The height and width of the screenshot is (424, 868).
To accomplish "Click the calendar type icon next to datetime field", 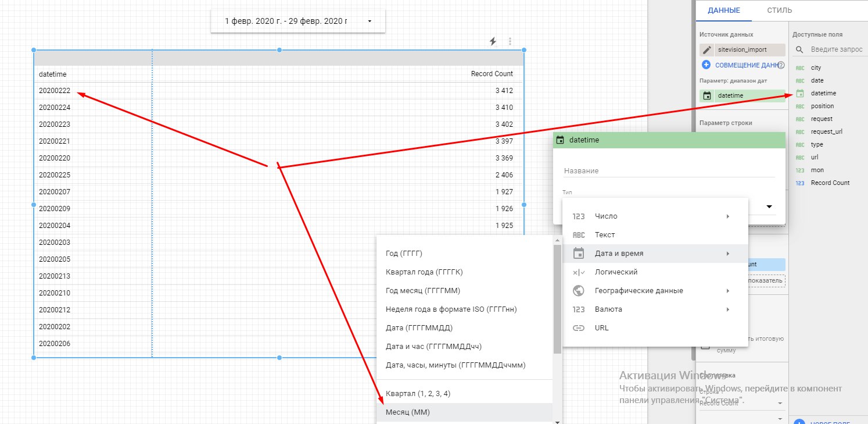I will [800, 93].
